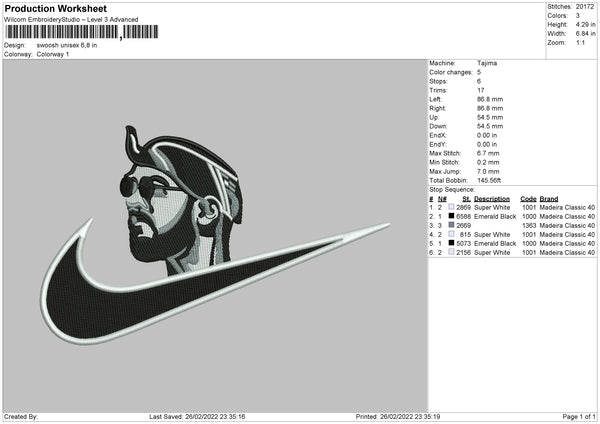
Task: Click the design name 'swoosh unisex 6,8 in'
Action: [x=67, y=45]
